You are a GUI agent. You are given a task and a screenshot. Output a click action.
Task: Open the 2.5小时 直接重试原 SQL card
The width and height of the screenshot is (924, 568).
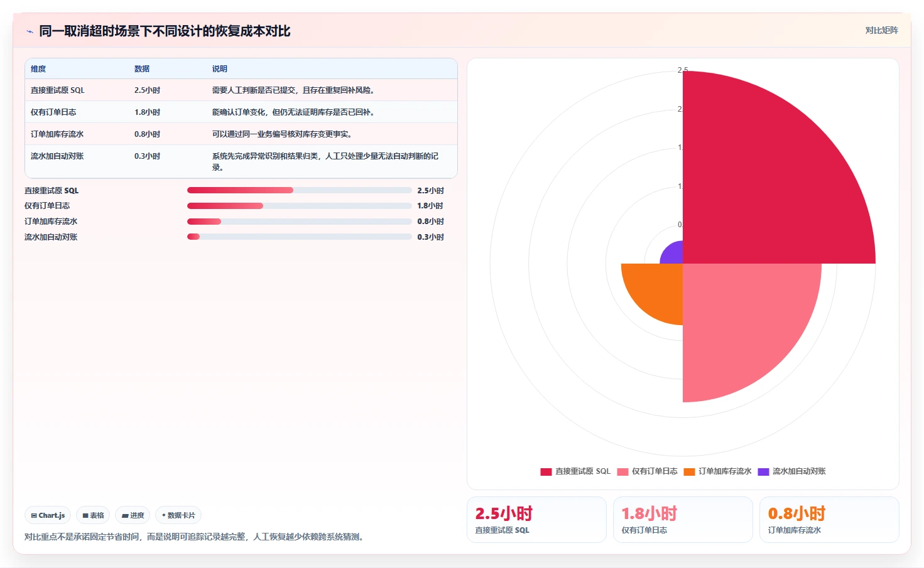[x=536, y=520]
